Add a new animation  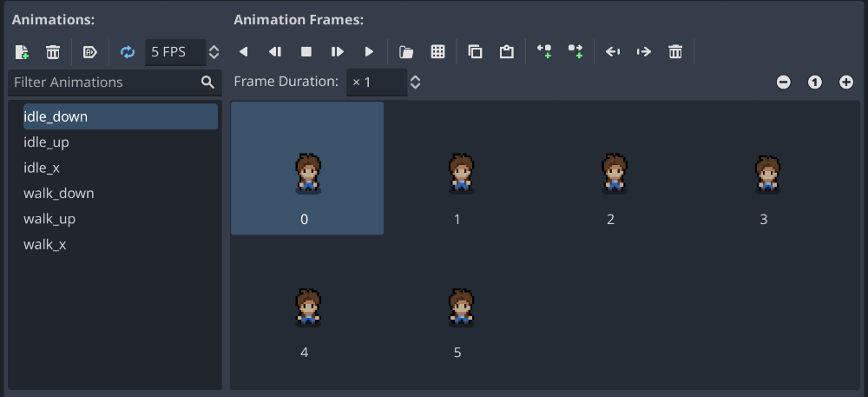click(23, 52)
